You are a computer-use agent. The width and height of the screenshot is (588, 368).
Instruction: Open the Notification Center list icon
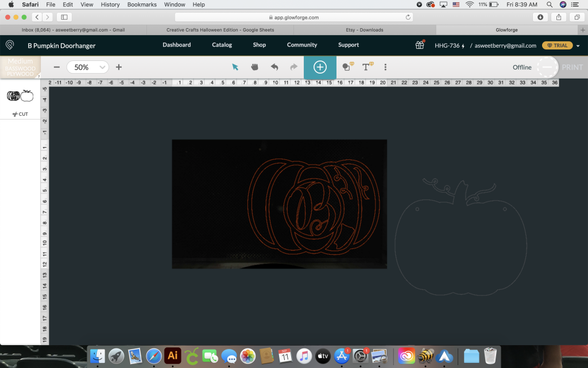(575, 5)
